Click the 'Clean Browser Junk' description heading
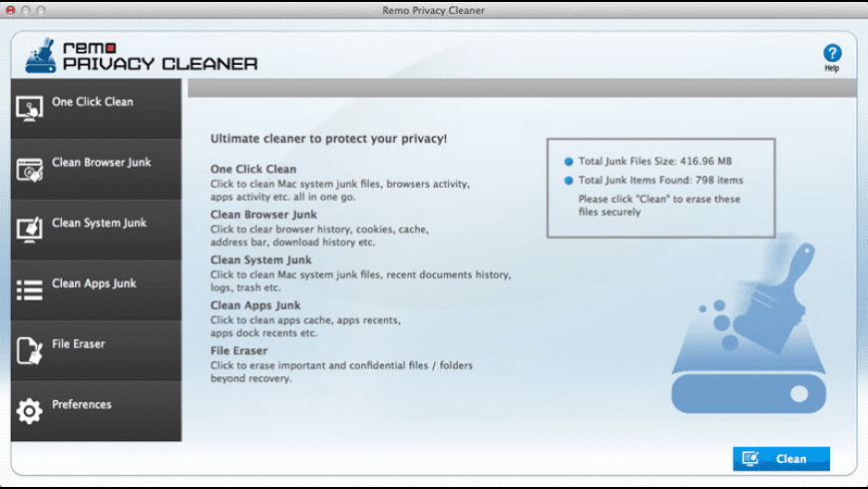The image size is (868, 489). click(x=263, y=215)
